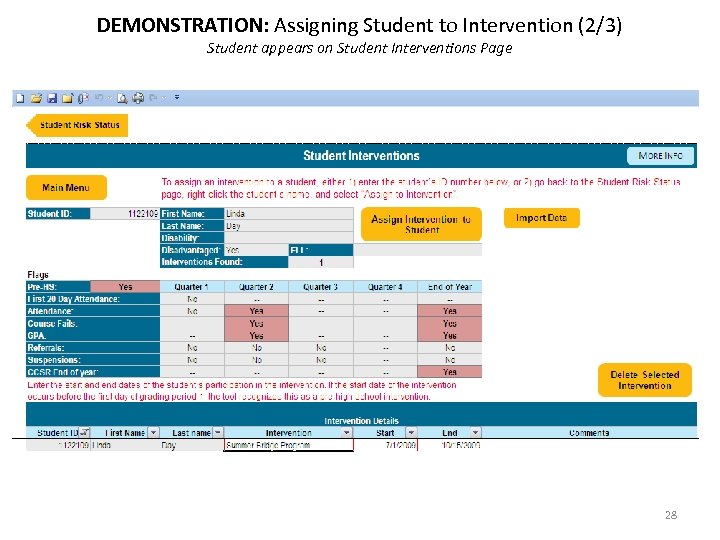The height and width of the screenshot is (540, 720).
Task: Click Course Fails Quarter 2 Yes cell
Action: (256, 323)
